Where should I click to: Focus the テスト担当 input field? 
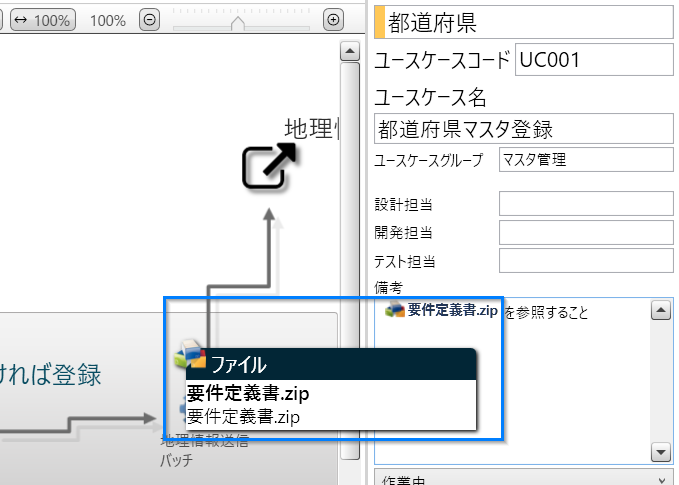tap(586, 261)
